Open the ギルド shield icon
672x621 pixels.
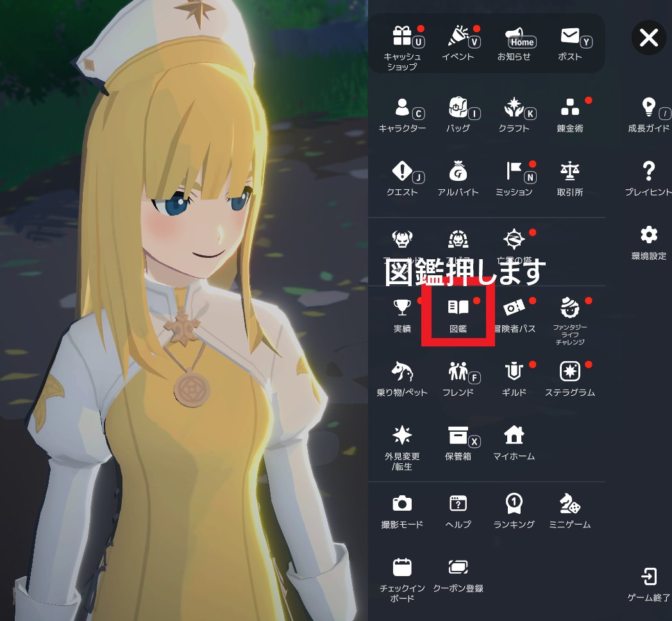tap(514, 371)
